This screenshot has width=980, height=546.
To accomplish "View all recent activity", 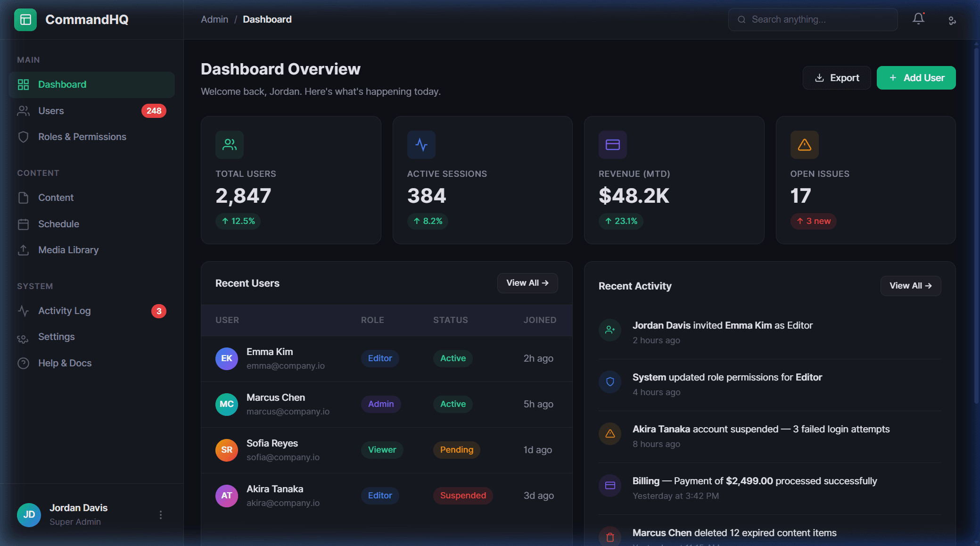I will pos(910,286).
